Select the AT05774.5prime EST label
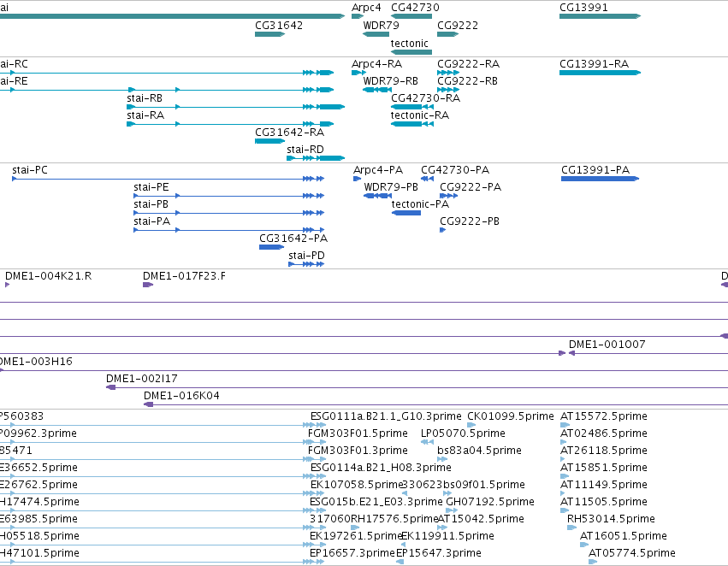The image size is (728, 566). [x=631, y=553]
